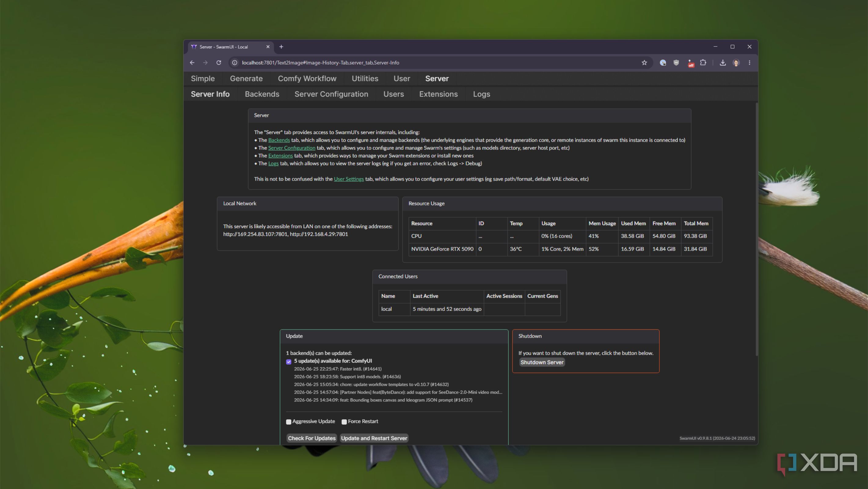Viewport: 868px width, 489px height.
Task: Switch to the Simple tab
Action: click(203, 79)
